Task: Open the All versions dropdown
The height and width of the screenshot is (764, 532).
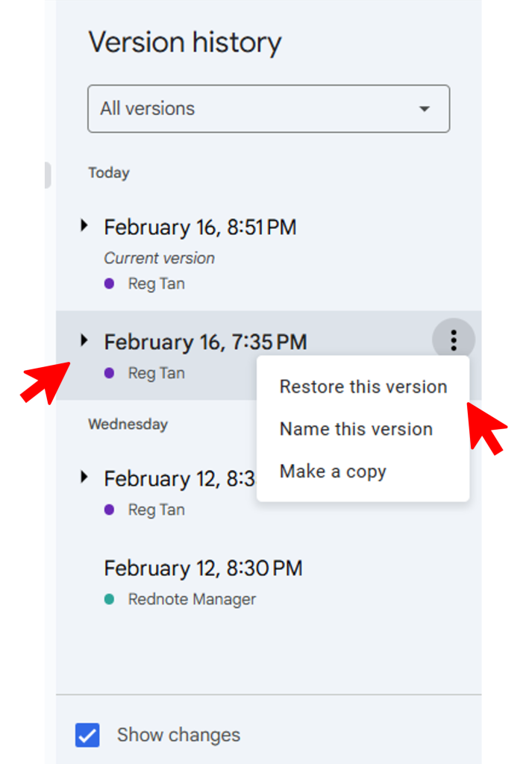Action: pos(269,109)
